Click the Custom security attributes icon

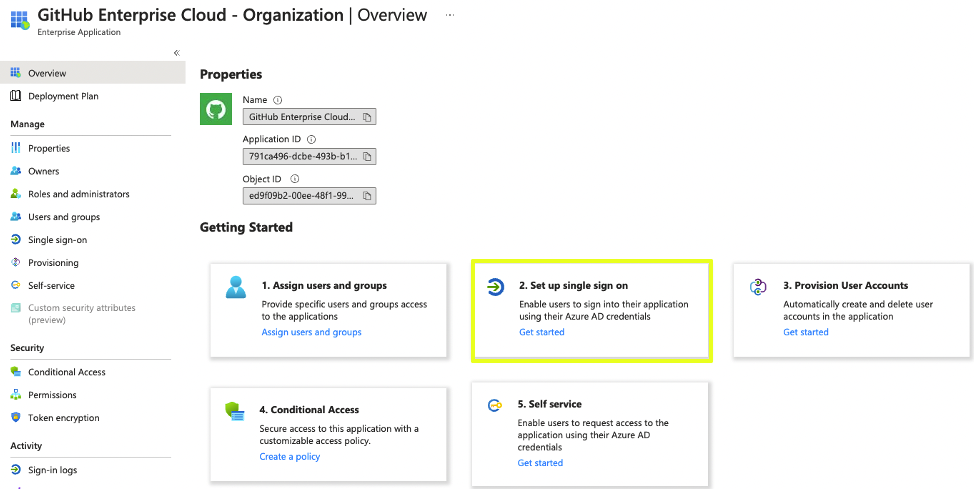16,308
